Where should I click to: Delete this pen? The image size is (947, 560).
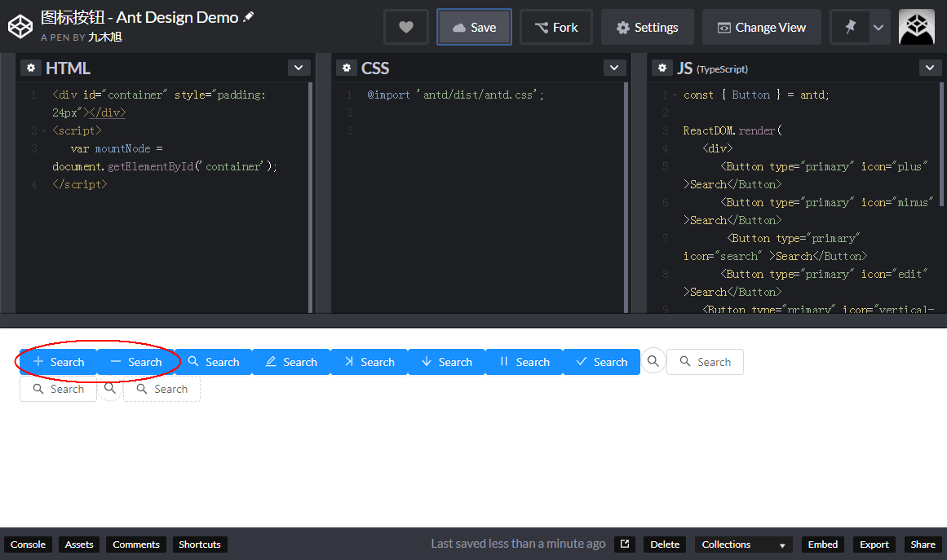[665, 545]
